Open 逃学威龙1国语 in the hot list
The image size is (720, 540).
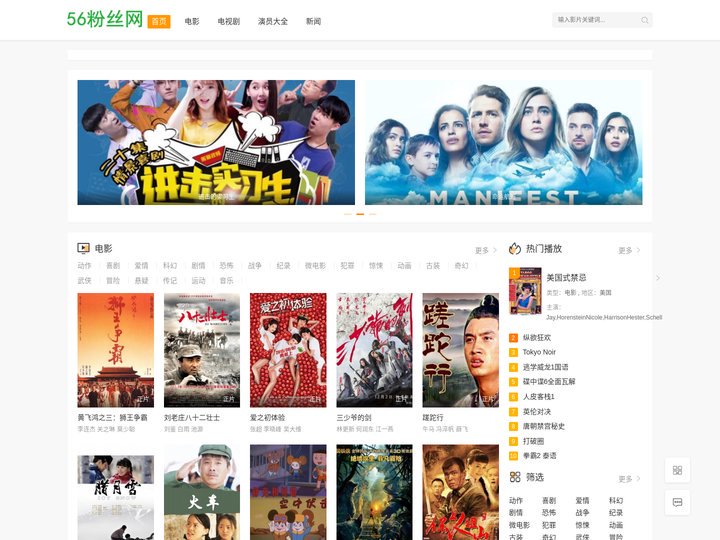click(546, 367)
